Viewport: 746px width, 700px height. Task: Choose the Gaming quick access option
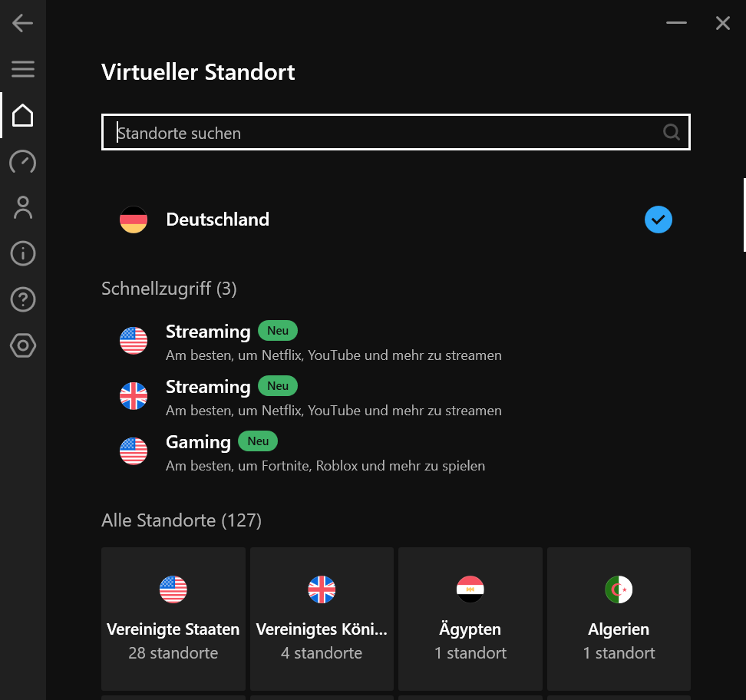click(x=396, y=451)
